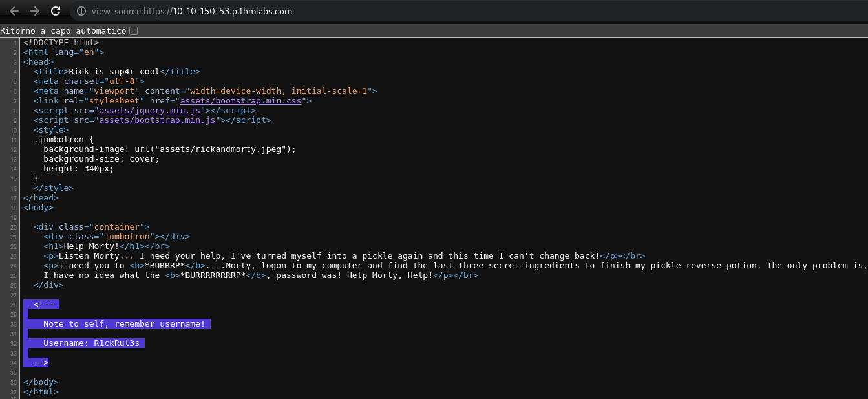
Task: Click the <h1>Help Morty!</h1> heading line
Action: point(107,246)
